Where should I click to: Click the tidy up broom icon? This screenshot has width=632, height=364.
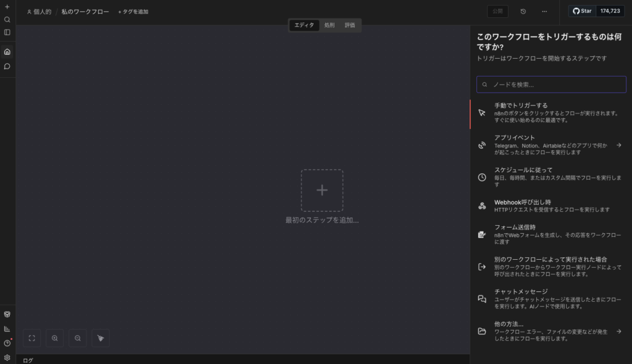tap(101, 338)
